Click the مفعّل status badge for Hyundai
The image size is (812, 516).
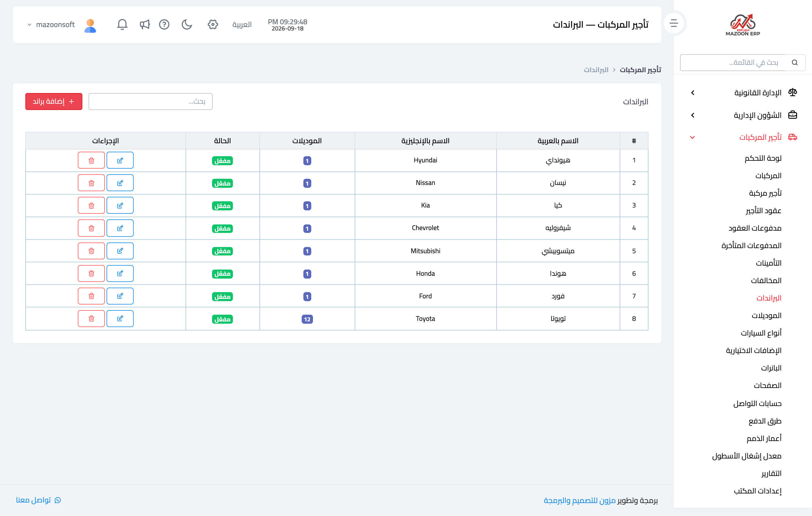click(x=222, y=161)
